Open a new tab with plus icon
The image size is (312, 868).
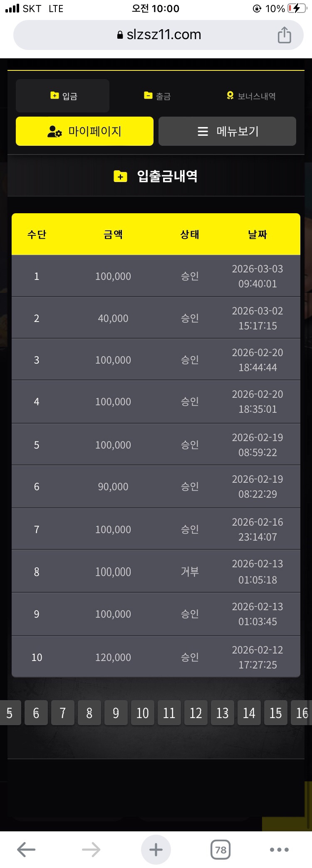(x=156, y=849)
